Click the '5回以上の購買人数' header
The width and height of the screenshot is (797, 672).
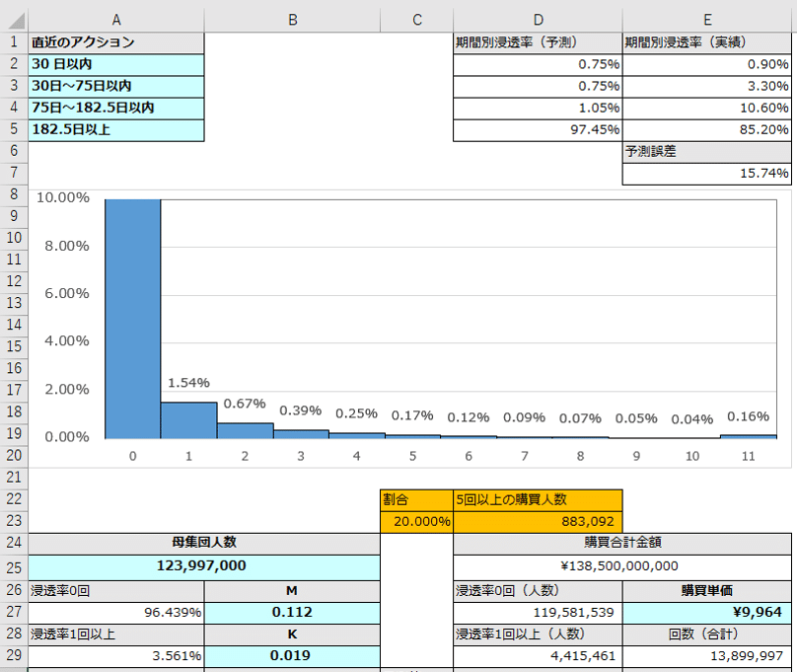pyautogui.click(x=538, y=500)
